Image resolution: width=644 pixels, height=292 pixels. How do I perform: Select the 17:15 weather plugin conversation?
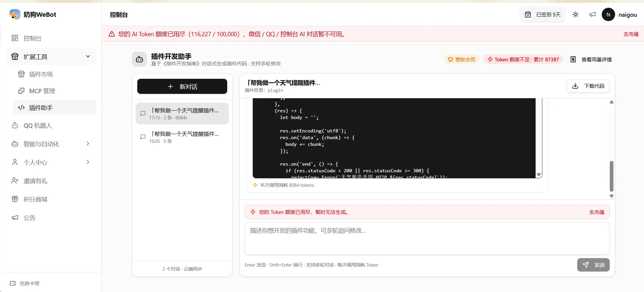click(x=182, y=114)
